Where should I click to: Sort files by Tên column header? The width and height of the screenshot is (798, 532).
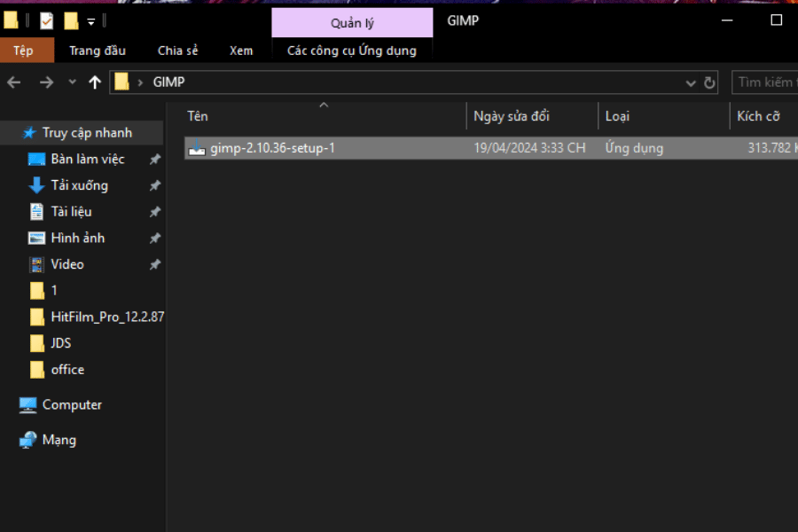tap(198, 116)
